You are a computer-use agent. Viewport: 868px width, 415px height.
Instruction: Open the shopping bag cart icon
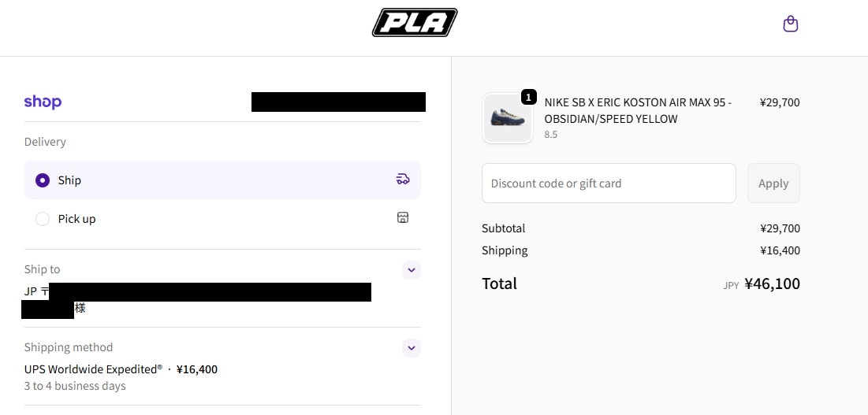[x=790, y=24]
